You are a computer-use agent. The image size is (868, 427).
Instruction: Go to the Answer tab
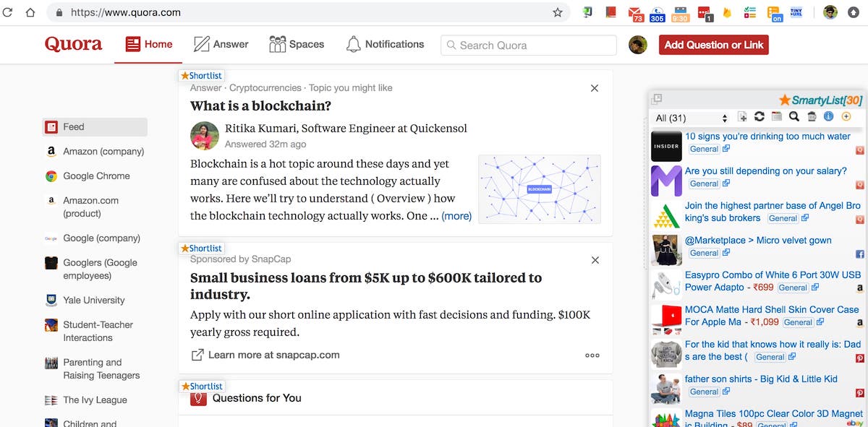tap(221, 44)
